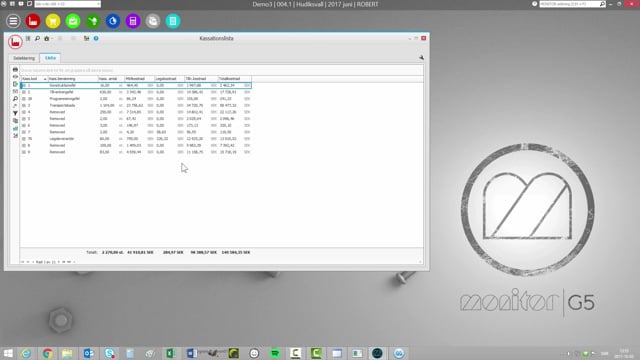This screenshot has height=360, width=640.
Task: Click the blue help icon in window toolbar
Action: click(96, 38)
